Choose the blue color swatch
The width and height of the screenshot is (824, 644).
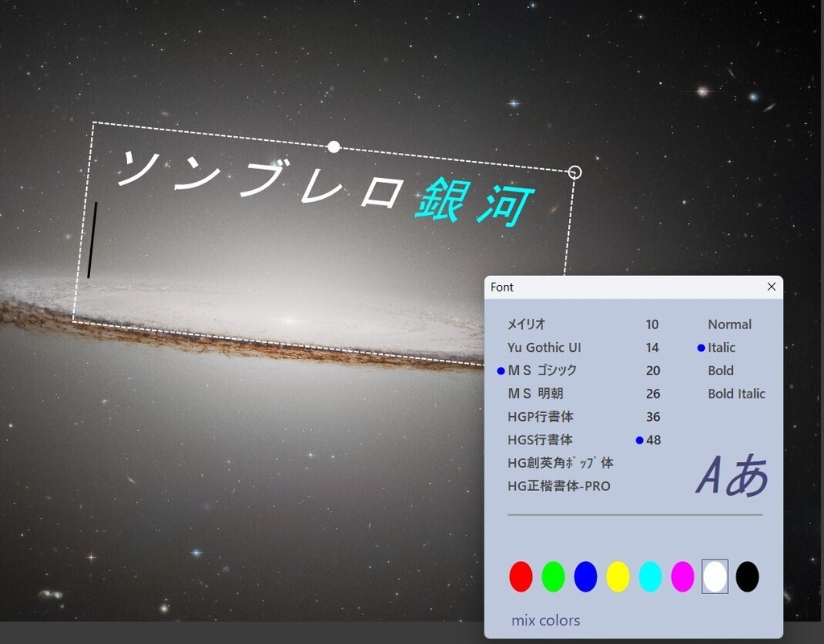(x=586, y=576)
